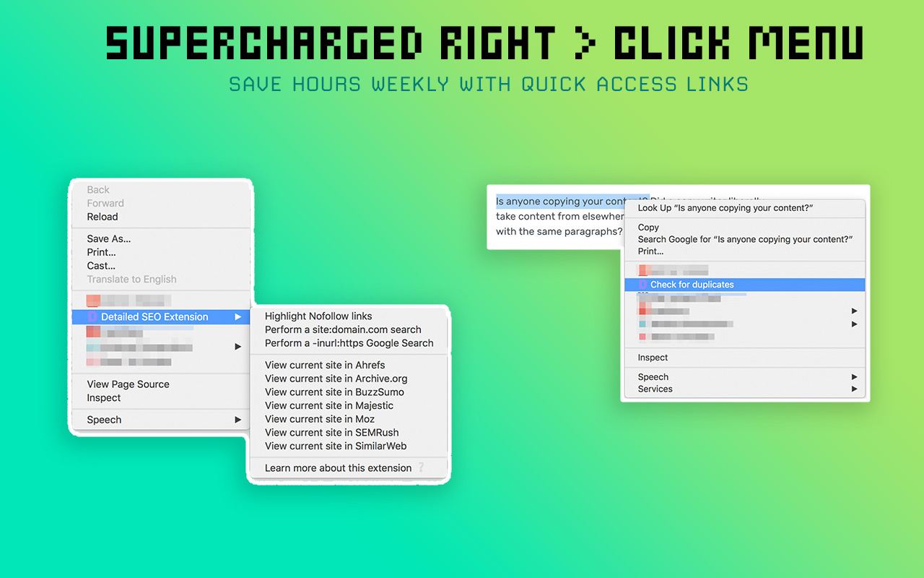This screenshot has height=578, width=924.
Task: Choose Save As from the left menu
Action: point(108,238)
